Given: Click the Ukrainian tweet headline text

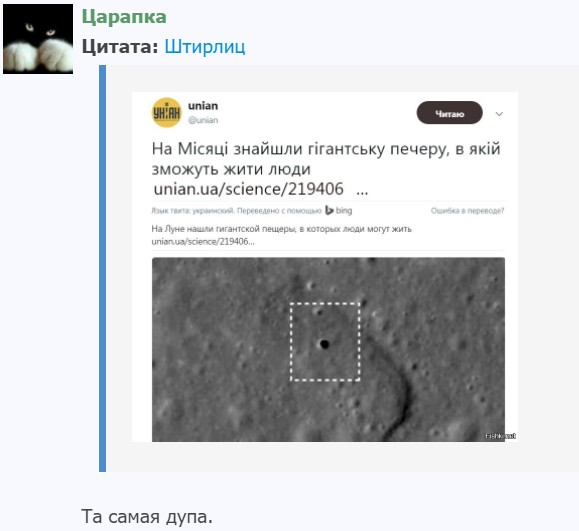Looking at the screenshot, I should pos(326,159).
